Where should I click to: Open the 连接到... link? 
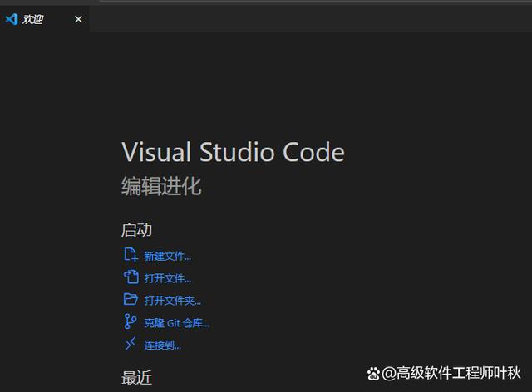(163, 345)
